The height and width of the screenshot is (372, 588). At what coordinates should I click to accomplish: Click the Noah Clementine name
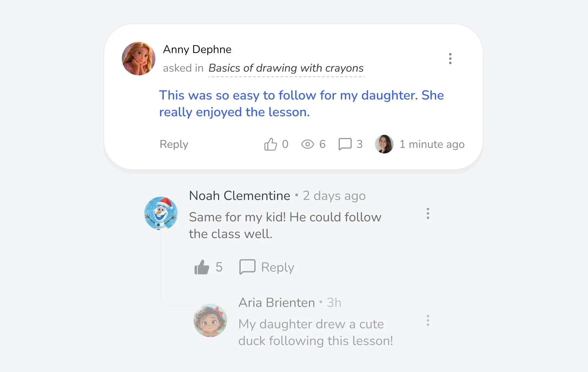pos(240,196)
